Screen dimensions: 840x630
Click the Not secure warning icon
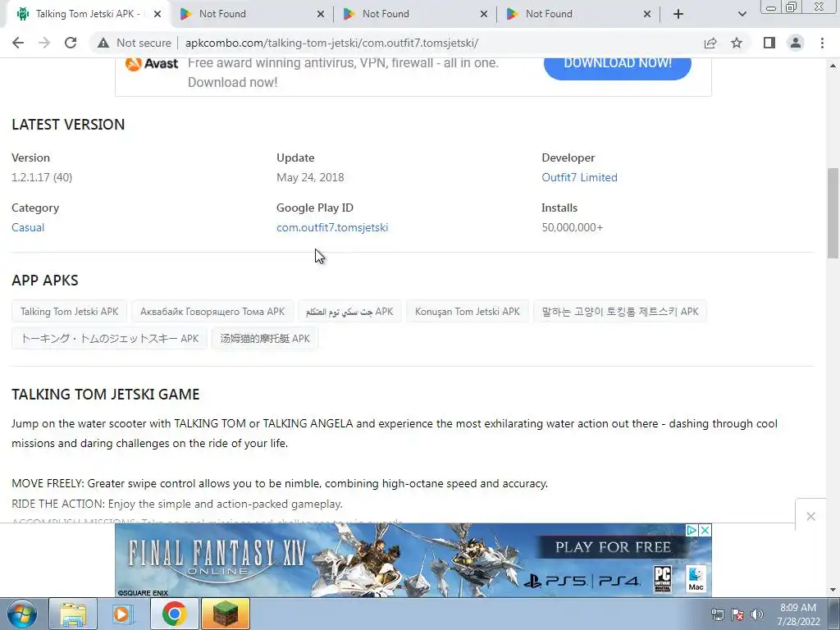103,43
